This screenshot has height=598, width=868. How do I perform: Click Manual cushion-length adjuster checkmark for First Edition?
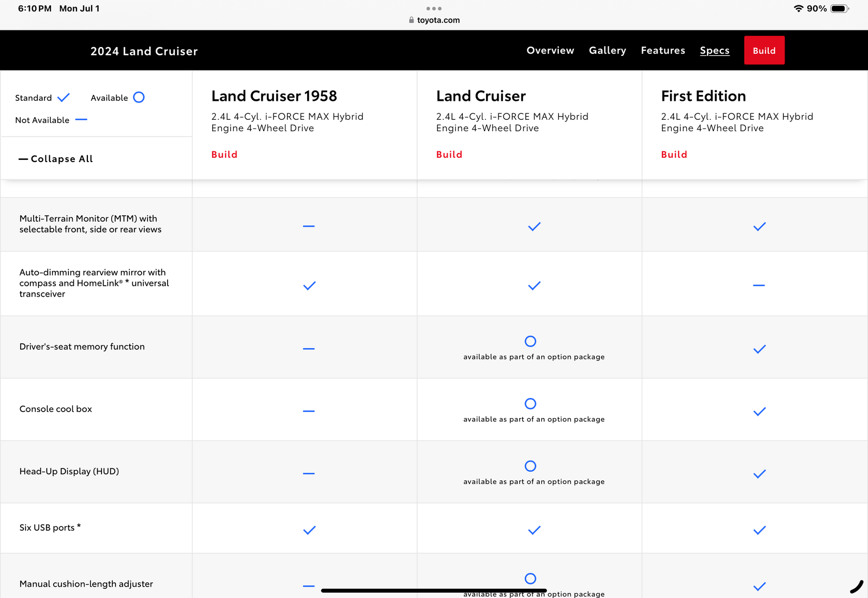point(759,587)
